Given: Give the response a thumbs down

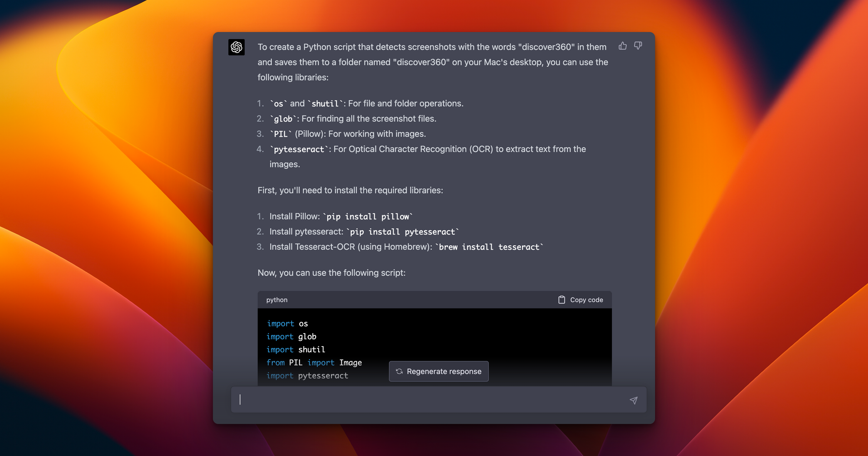Looking at the screenshot, I should click(x=638, y=46).
